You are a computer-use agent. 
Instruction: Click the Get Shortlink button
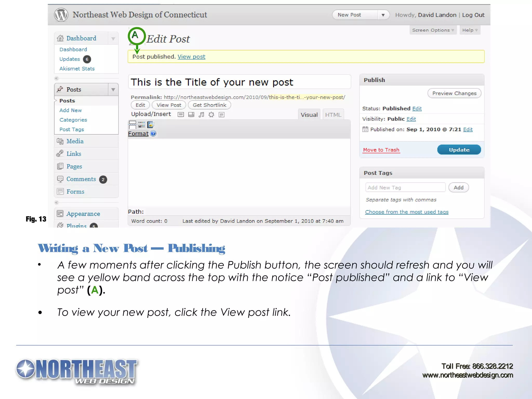[209, 105]
